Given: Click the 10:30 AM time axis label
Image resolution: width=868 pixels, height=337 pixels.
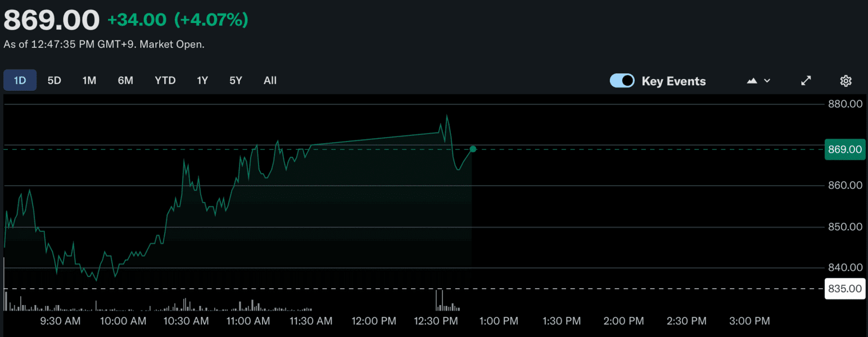Looking at the screenshot, I should click(186, 321).
